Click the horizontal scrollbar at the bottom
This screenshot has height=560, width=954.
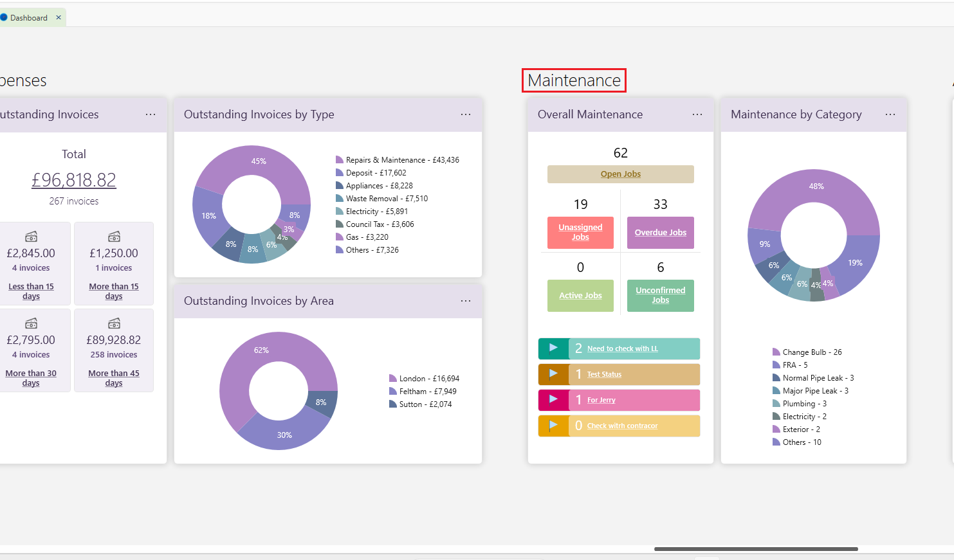click(x=756, y=549)
